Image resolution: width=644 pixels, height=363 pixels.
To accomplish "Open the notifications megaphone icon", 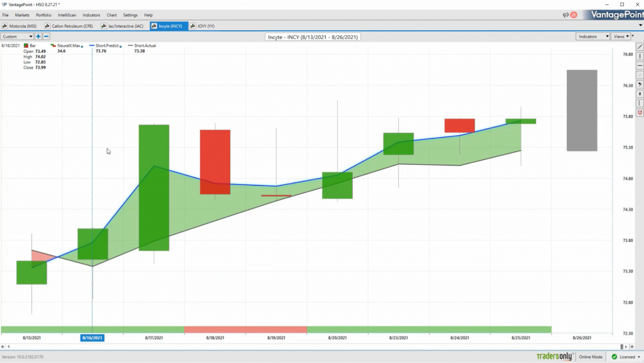I will 565,14.
